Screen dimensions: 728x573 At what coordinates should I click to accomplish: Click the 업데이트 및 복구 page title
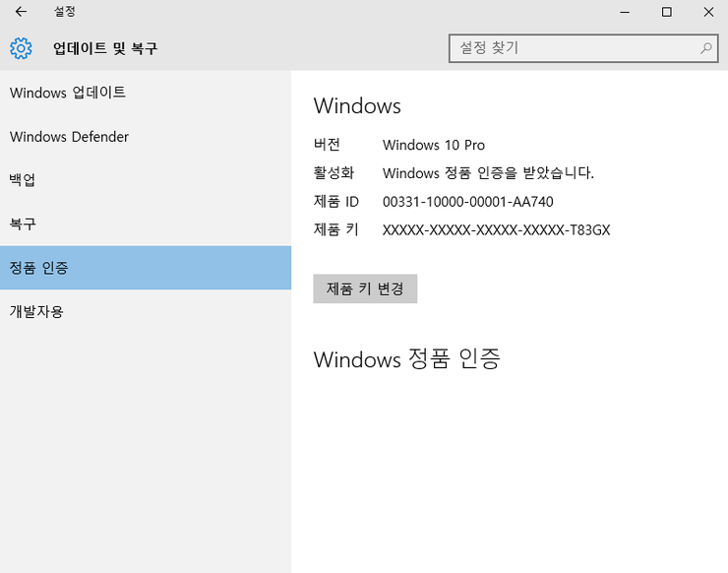coord(105,48)
